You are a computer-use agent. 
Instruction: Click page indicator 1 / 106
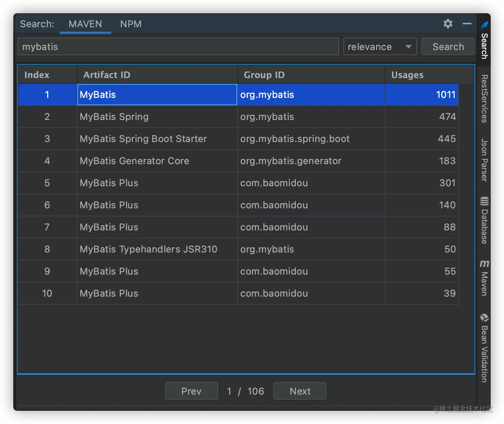point(245,391)
